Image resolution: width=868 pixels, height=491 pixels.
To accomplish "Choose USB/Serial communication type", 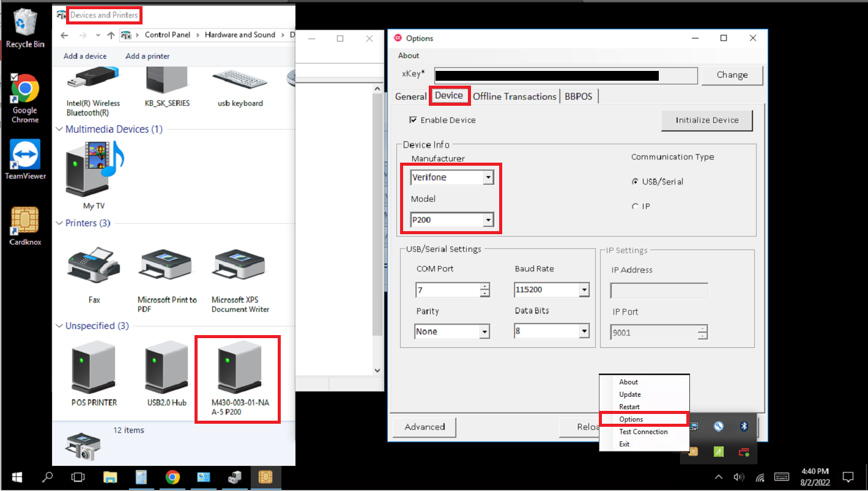I will click(634, 181).
